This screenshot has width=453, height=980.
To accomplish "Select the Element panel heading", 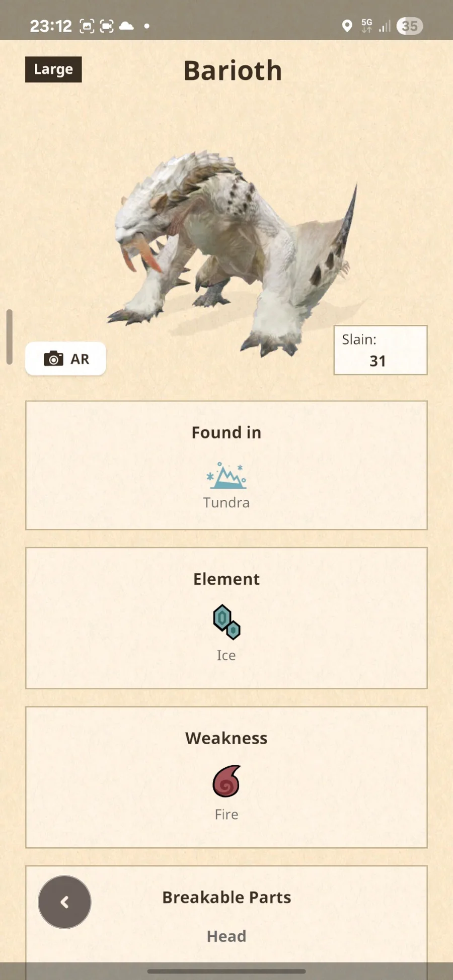I will coord(226,579).
